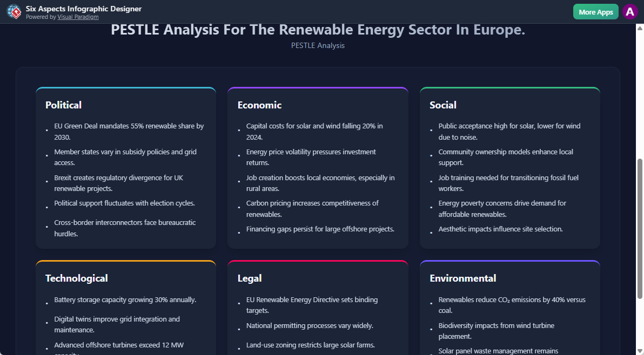Click the scrollbar down arrow
Viewport: 644px width, 355px height.
640,351
